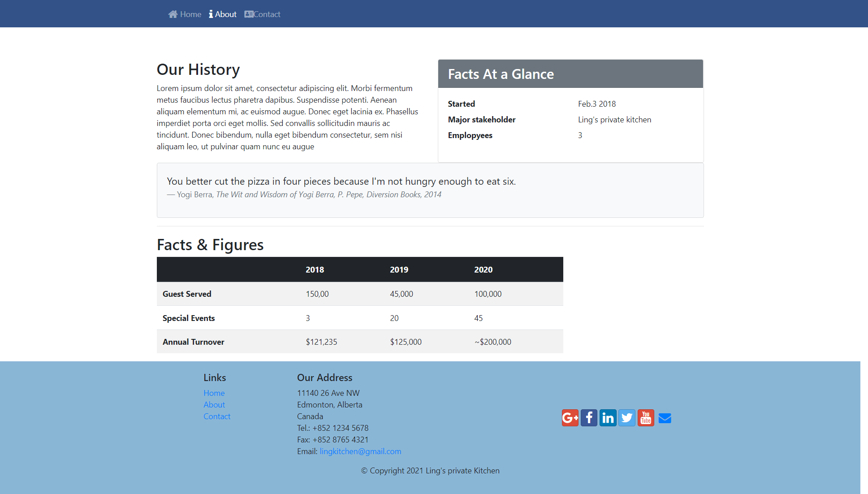The width and height of the screenshot is (868, 494).
Task: Click the Our History heading
Action: tap(198, 69)
